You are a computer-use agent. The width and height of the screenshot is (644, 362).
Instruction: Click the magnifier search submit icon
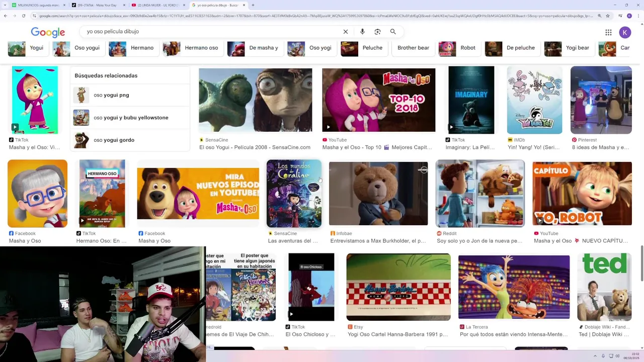tap(393, 32)
